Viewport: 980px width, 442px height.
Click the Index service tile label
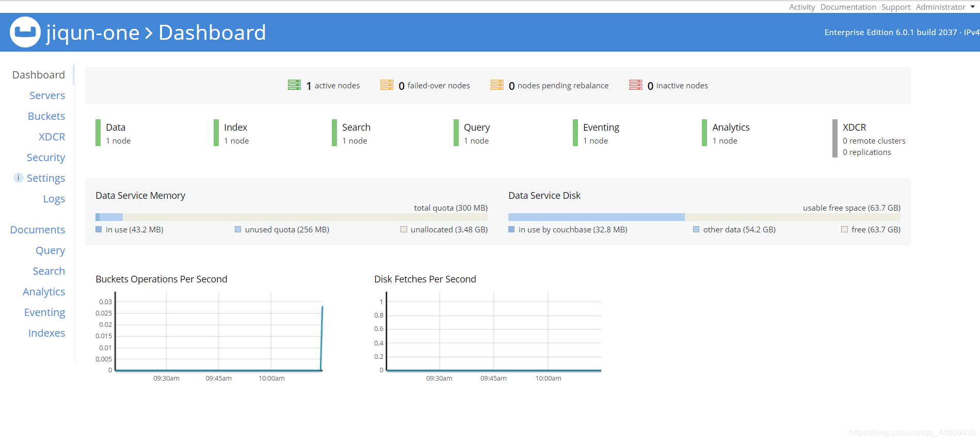(x=235, y=127)
